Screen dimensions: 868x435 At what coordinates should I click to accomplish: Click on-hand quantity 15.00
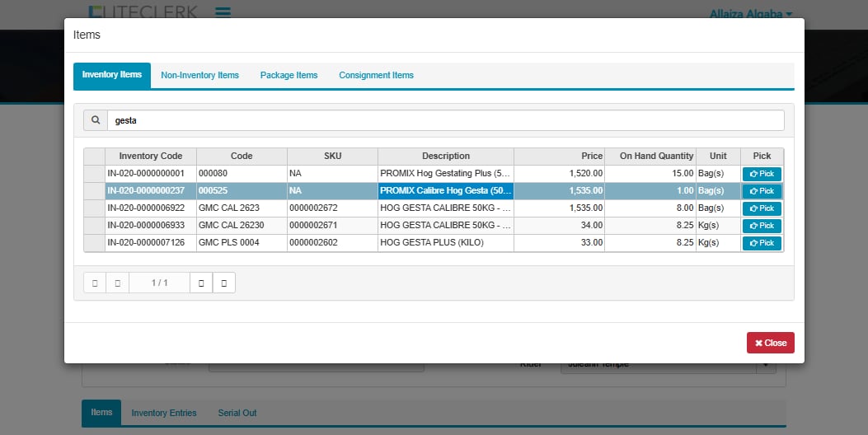(650, 173)
